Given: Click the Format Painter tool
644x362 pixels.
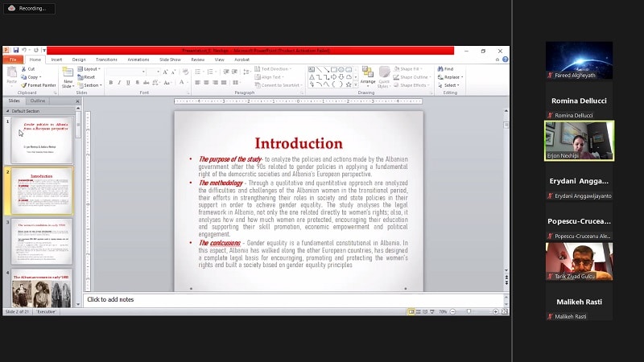Looking at the screenshot, I should pos(38,85).
